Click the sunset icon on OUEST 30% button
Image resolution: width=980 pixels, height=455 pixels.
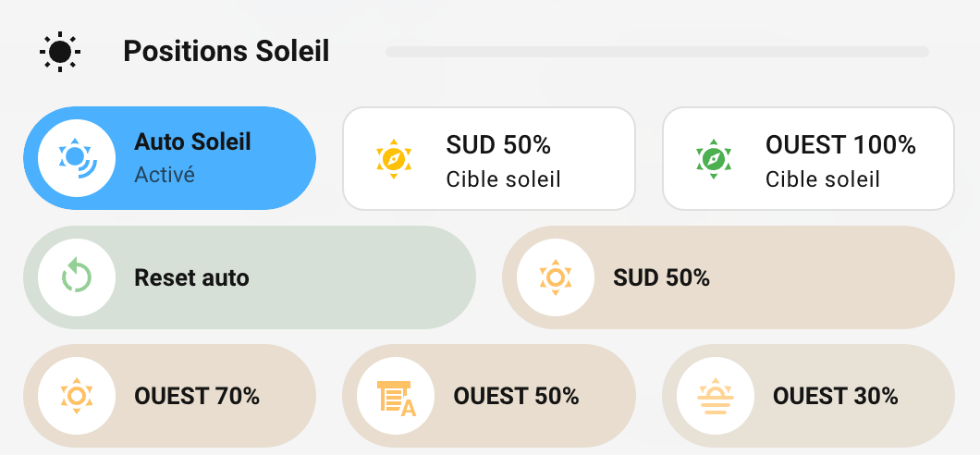[716, 396]
